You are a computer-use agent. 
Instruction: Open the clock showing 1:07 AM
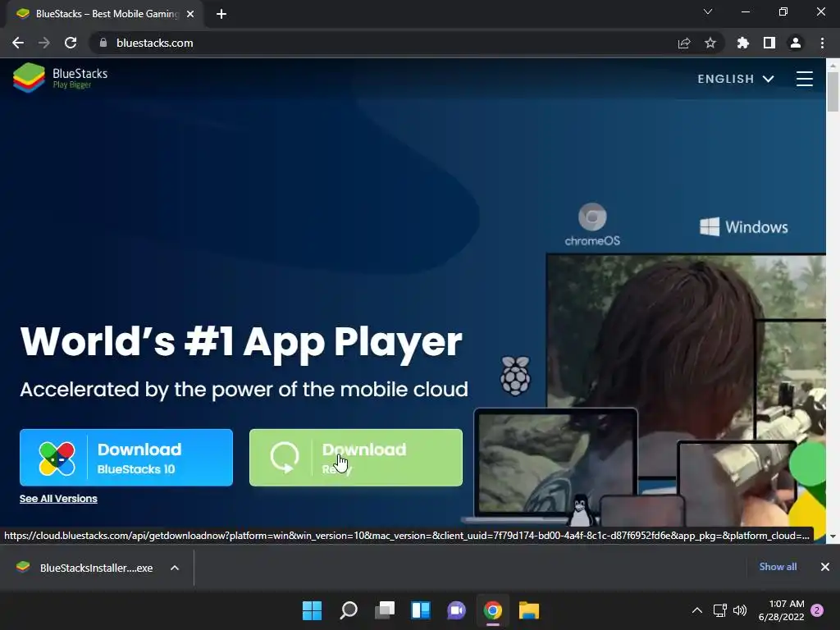pos(782,610)
